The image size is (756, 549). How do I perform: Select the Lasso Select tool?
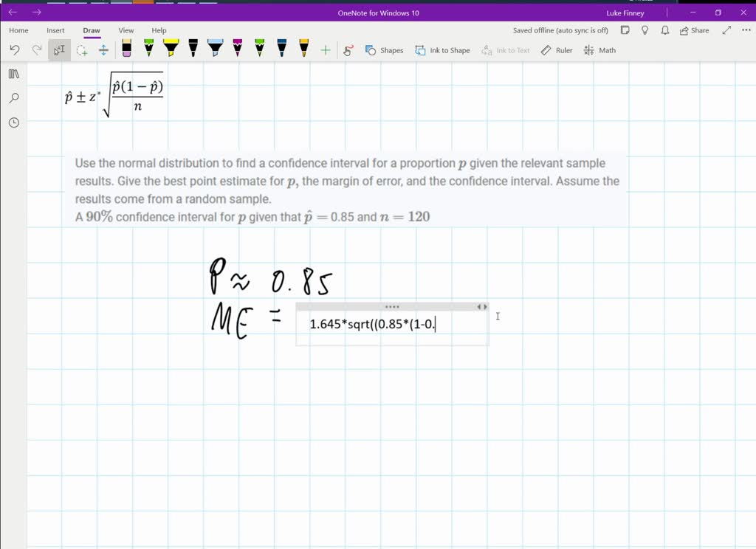82,50
